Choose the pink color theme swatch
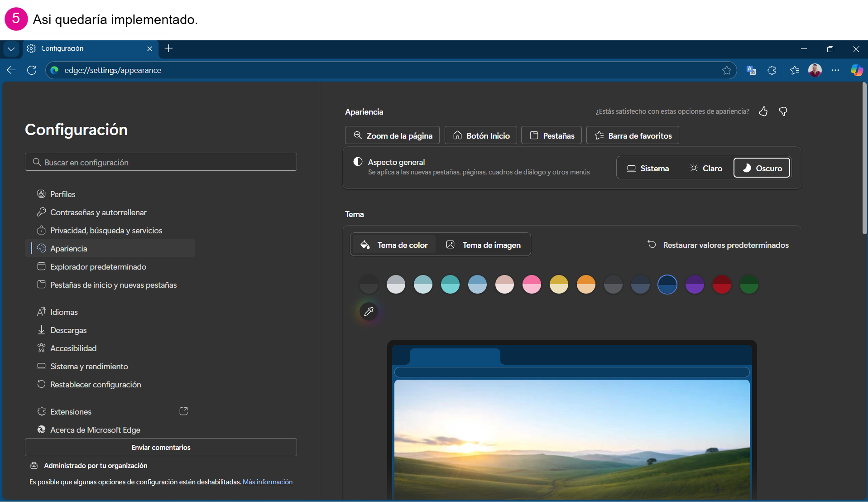This screenshot has width=868, height=502. pyautogui.click(x=532, y=285)
